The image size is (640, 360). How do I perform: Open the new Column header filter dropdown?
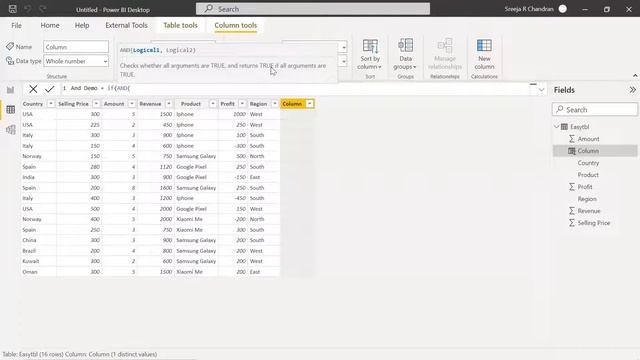click(x=310, y=104)
